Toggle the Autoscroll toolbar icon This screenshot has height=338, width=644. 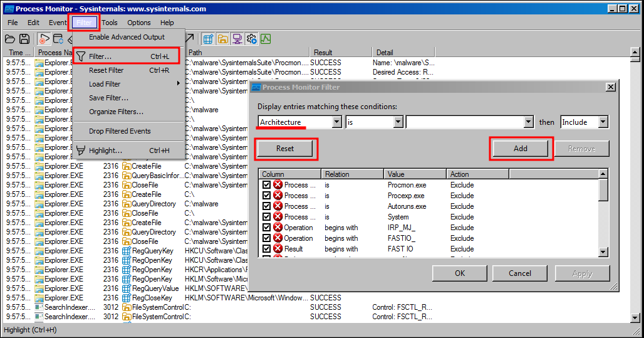(58, 39)
